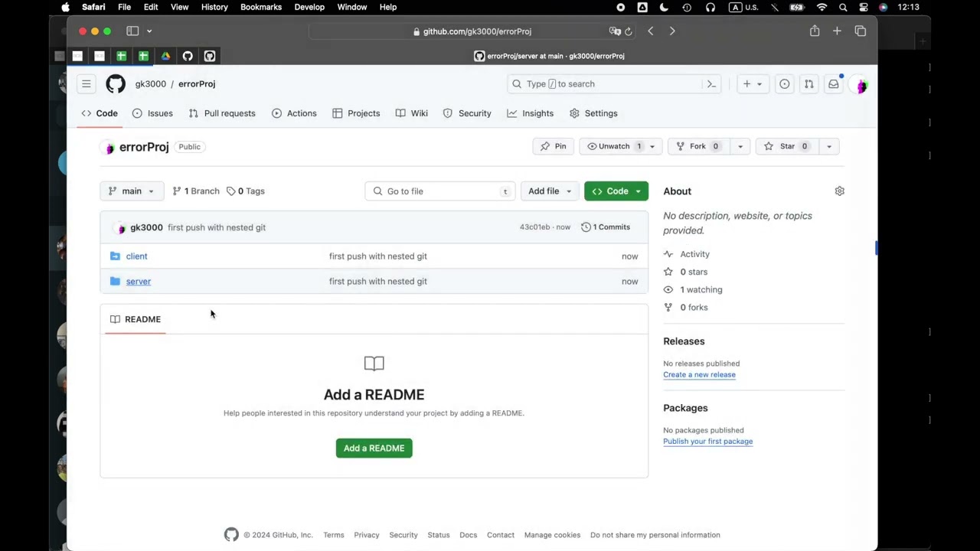Open macOS Spotlight search icon
Screen dimensions: 980x551
pos(843,7)
